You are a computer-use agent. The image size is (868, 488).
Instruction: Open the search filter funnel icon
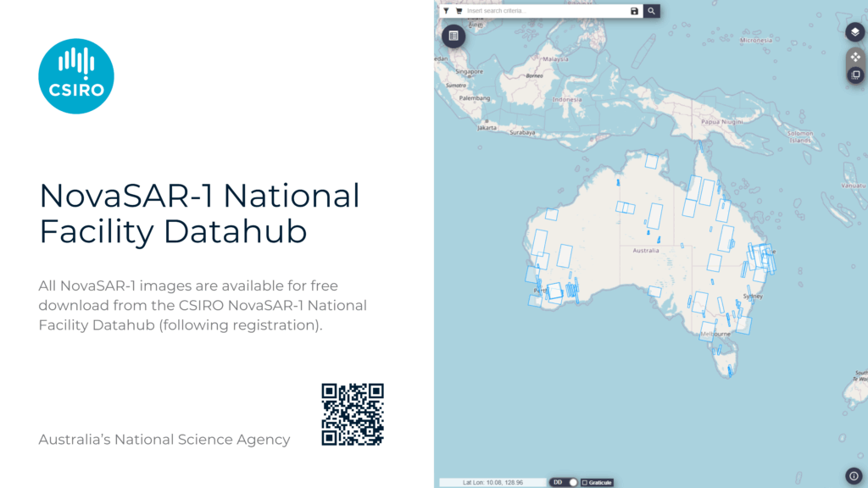[446, 10]
